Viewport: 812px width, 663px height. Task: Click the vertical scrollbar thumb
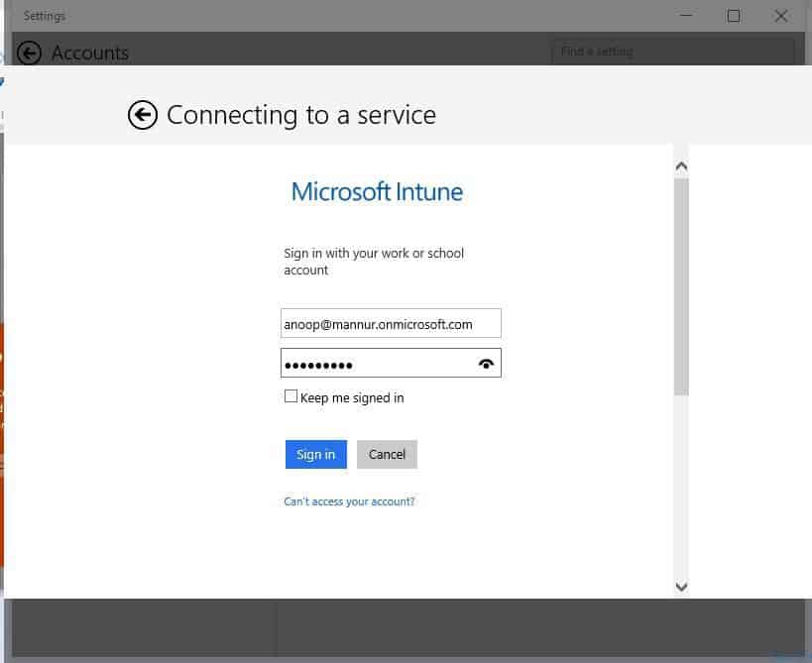[x=681, y=287]
